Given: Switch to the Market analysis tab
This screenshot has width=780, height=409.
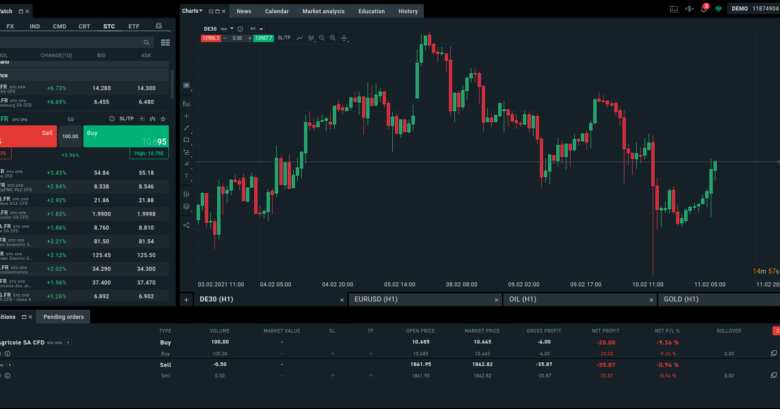Looking at the screenshot, I should [322, 11].
